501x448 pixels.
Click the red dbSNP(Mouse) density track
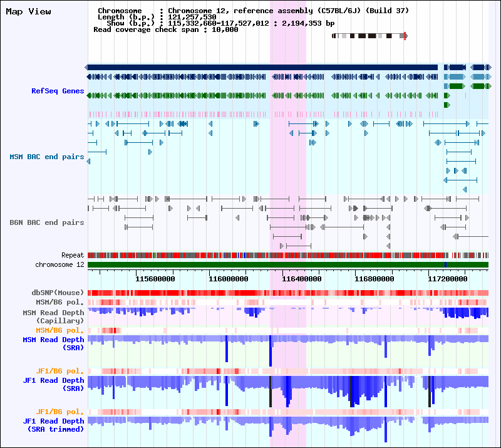tap(288, 293)
